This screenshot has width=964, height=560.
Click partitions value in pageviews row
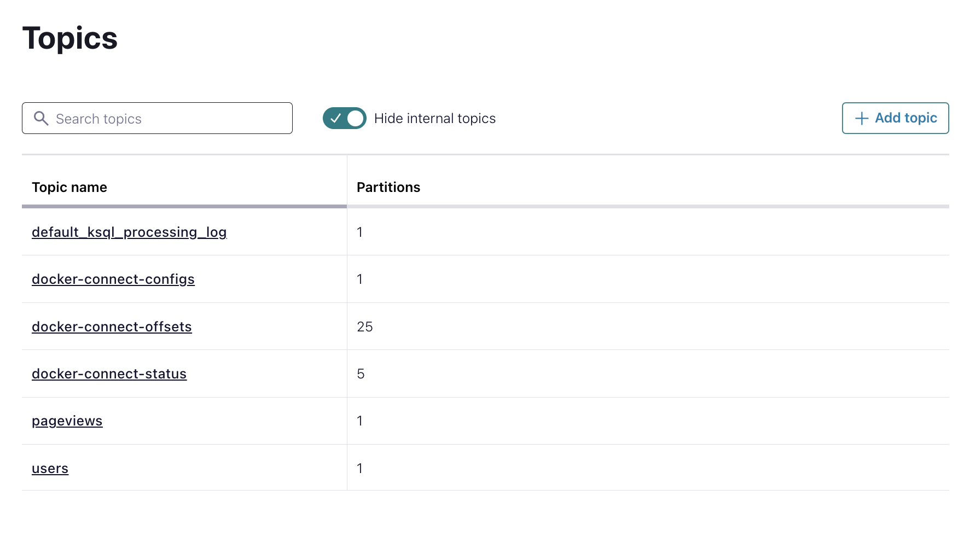tap(360, 421)
